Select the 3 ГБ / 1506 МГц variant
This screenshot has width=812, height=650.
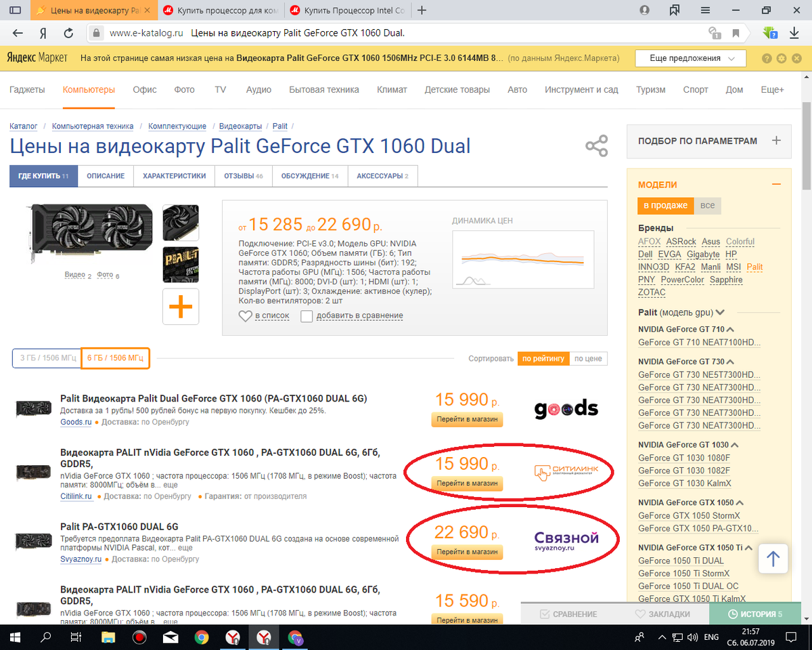pyautogui.click(x=47, y=357)
